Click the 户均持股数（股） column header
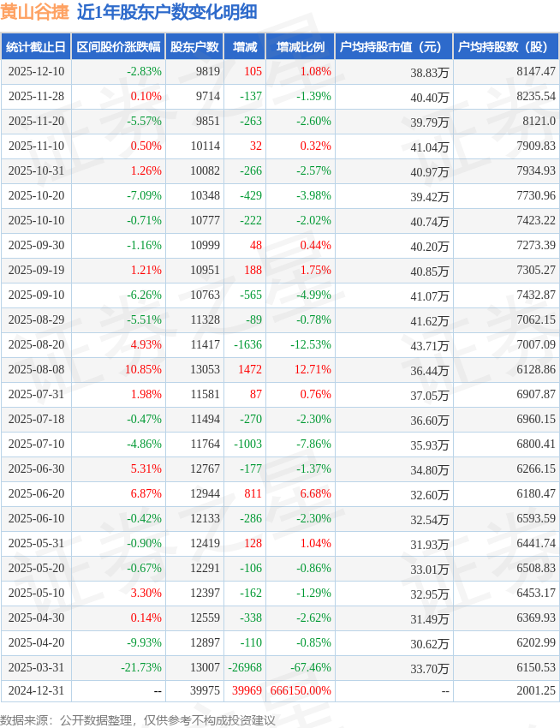The height and width of the screenshot is (728, 560). [x=506, y=47]
